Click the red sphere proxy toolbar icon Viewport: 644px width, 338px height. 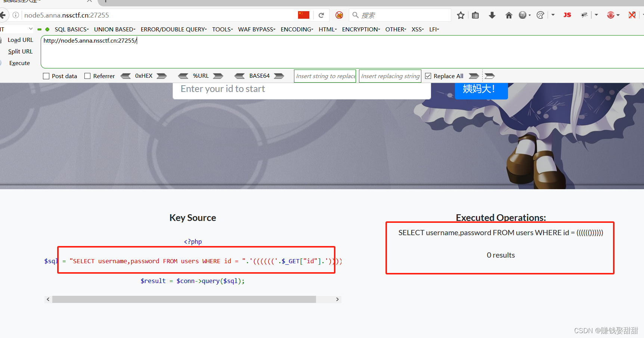click(611, 15)
